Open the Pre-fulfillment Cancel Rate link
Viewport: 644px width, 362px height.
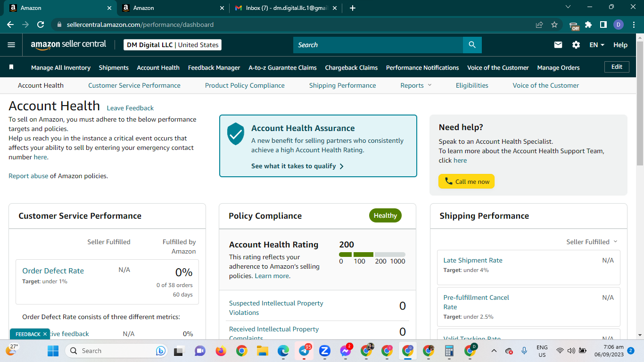[x=476, y=302]
